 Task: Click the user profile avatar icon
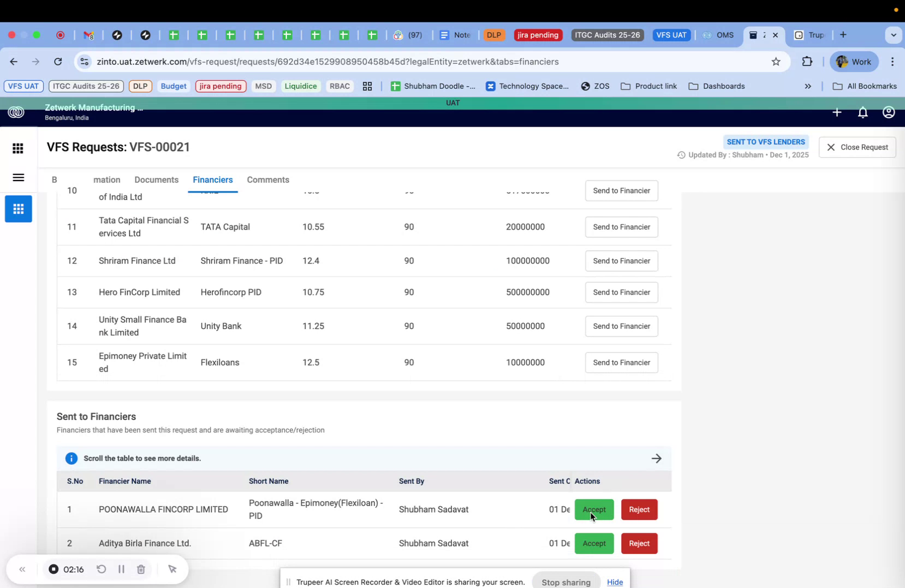click(x=888, y=112)
